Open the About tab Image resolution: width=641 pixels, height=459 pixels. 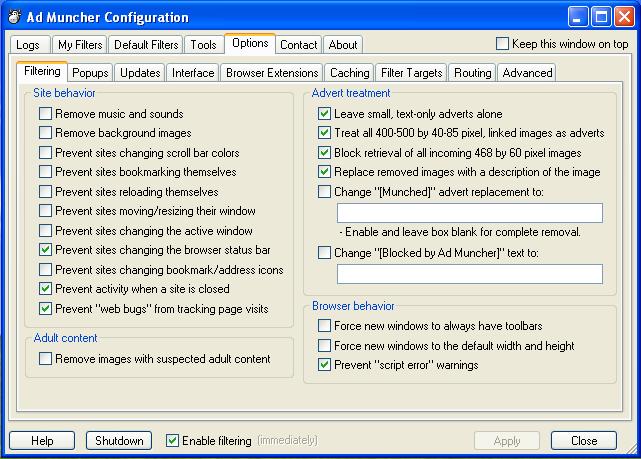[x=343, y=45]
